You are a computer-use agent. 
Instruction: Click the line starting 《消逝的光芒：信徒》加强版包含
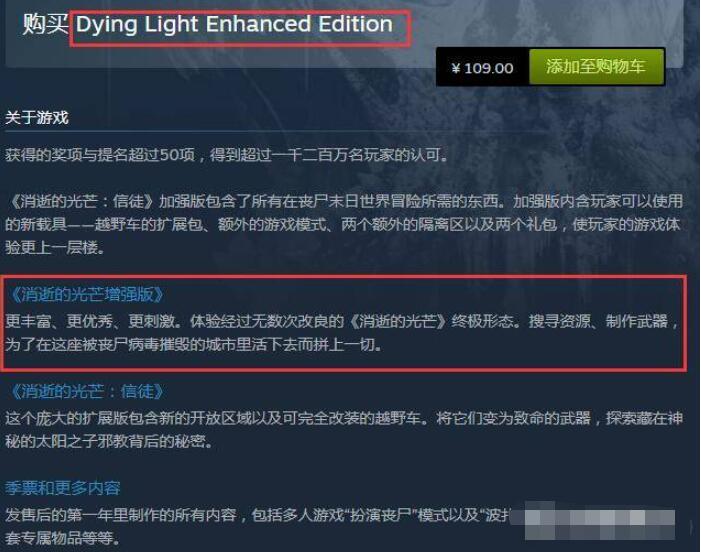click(x=344, y=201)
